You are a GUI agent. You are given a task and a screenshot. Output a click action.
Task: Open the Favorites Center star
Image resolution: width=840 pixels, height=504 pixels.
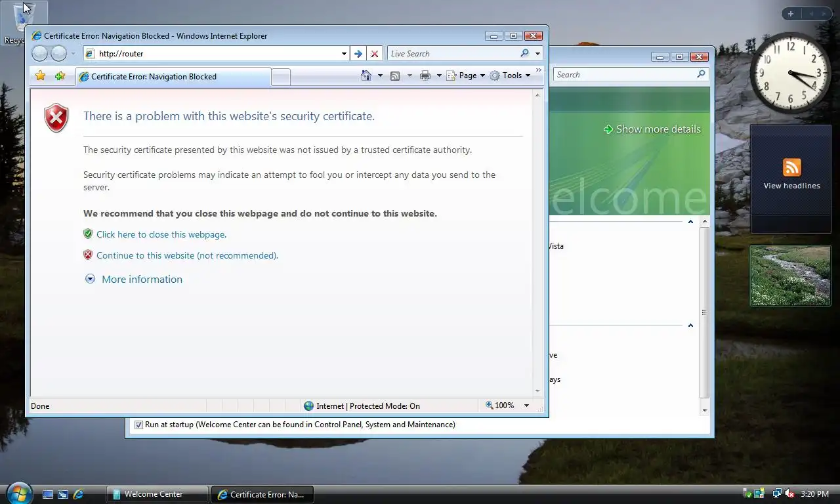pyautogui.click(x=41, y=76)
